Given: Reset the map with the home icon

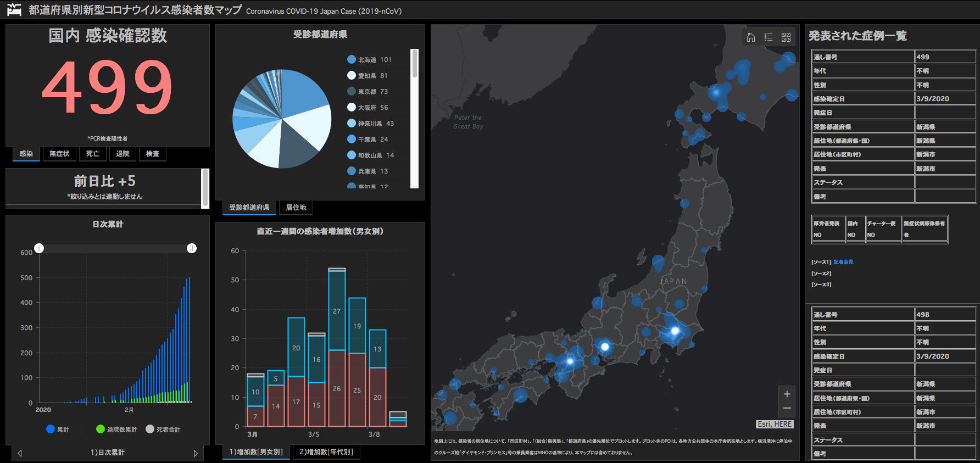Looking at the screenshot, I should tap(751, 37).
